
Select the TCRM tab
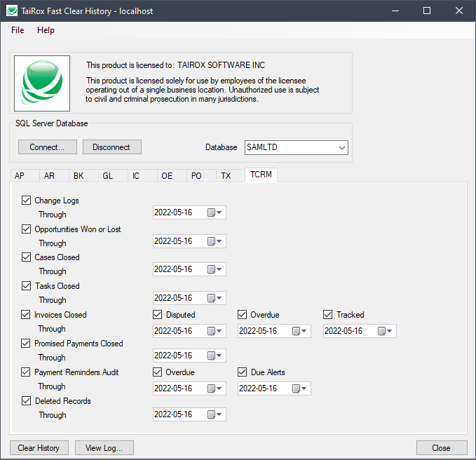[261, 175]
